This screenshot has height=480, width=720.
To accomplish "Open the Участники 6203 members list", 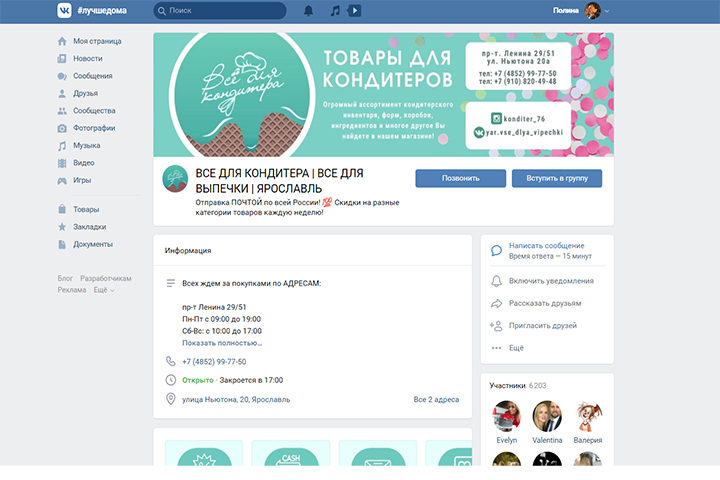I will [518, 386].
